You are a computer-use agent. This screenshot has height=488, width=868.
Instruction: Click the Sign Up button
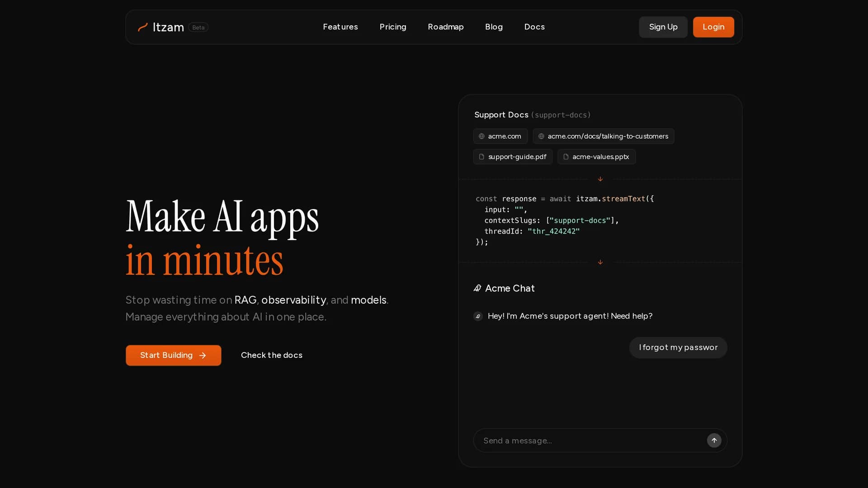663,27
